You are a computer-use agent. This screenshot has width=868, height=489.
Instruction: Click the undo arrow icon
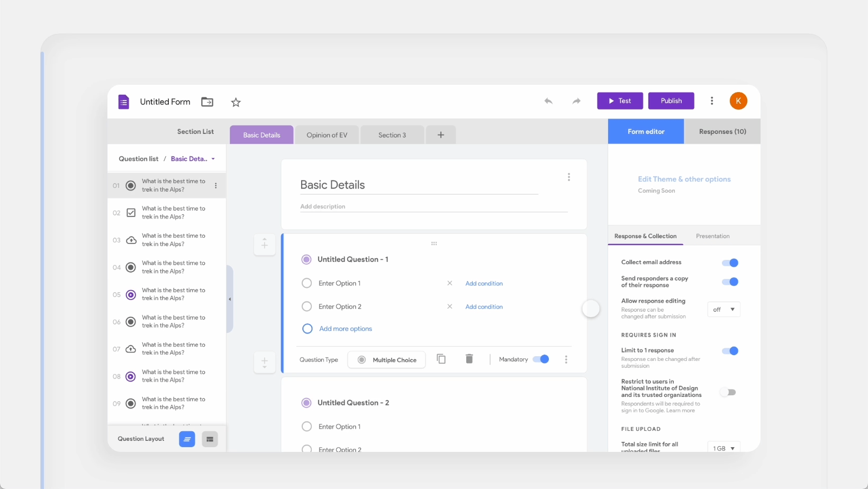[x=548, y=101]
